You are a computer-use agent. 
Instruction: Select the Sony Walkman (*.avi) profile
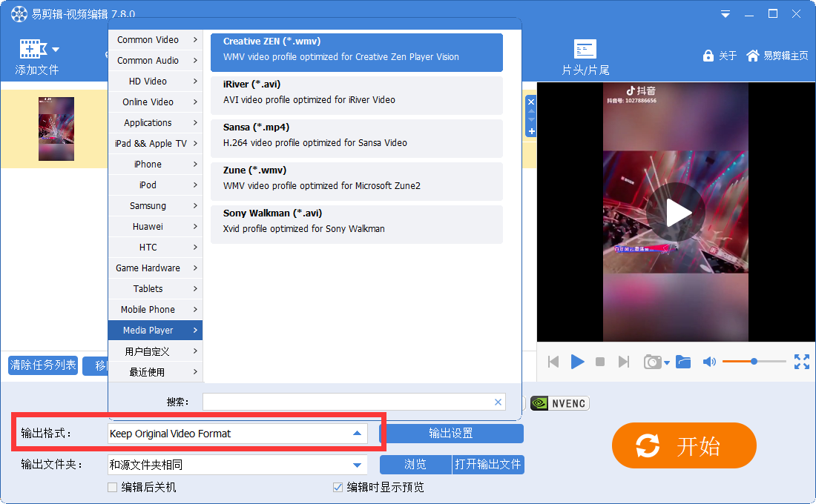point(357,225)
